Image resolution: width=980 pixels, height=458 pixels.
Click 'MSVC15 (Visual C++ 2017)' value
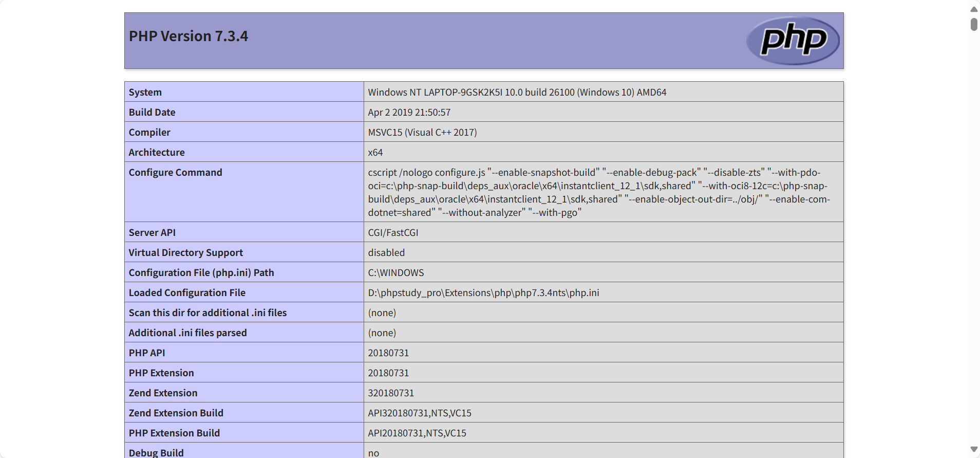(423, 132)
